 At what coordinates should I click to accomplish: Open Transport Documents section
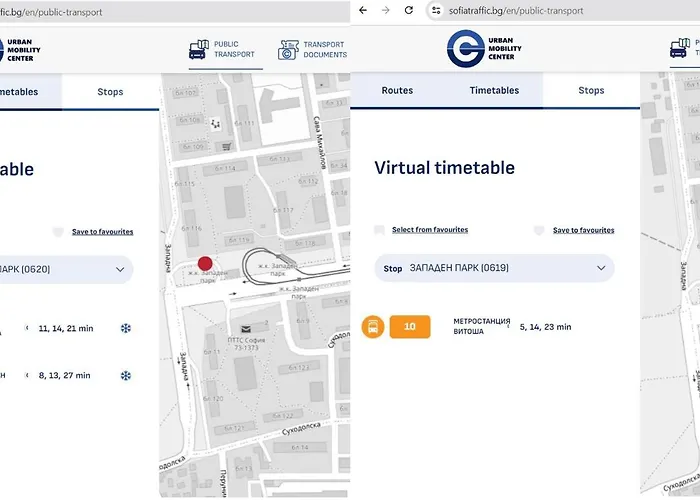(313, 49)
